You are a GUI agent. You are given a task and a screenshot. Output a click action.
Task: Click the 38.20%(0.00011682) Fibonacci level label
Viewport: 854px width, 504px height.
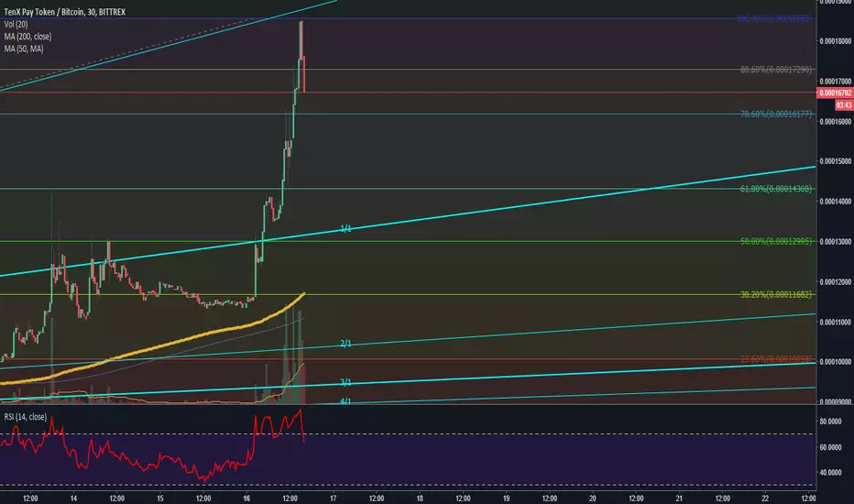[x=775, y=294]
